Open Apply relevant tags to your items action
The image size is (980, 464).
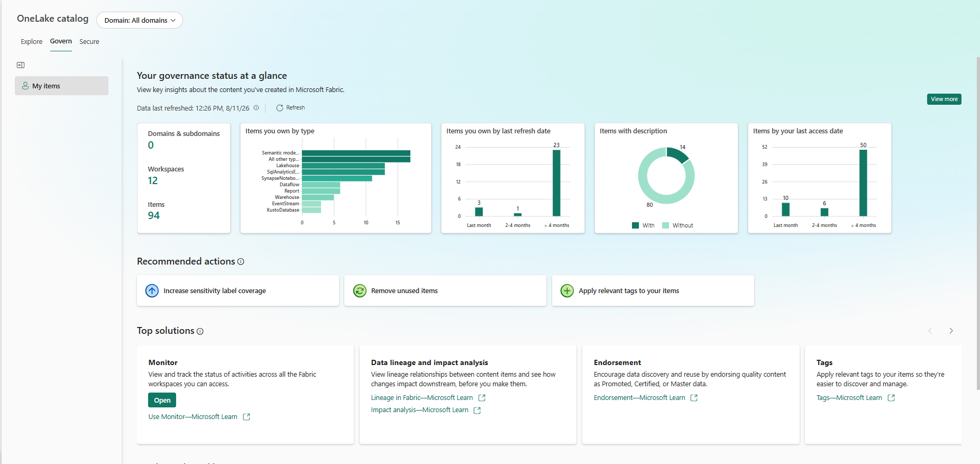pos(653,290)
